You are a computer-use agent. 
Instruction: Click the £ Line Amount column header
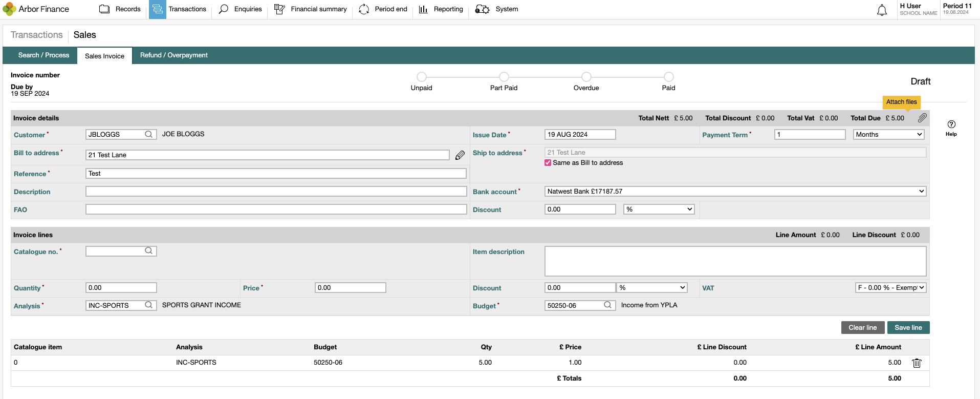(x=878, y=347)
